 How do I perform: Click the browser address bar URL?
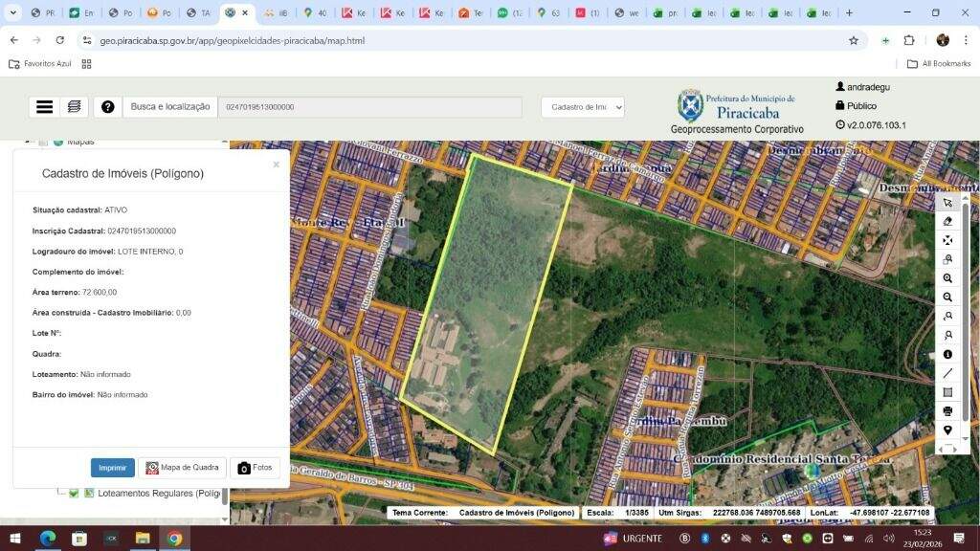(233, 40)
